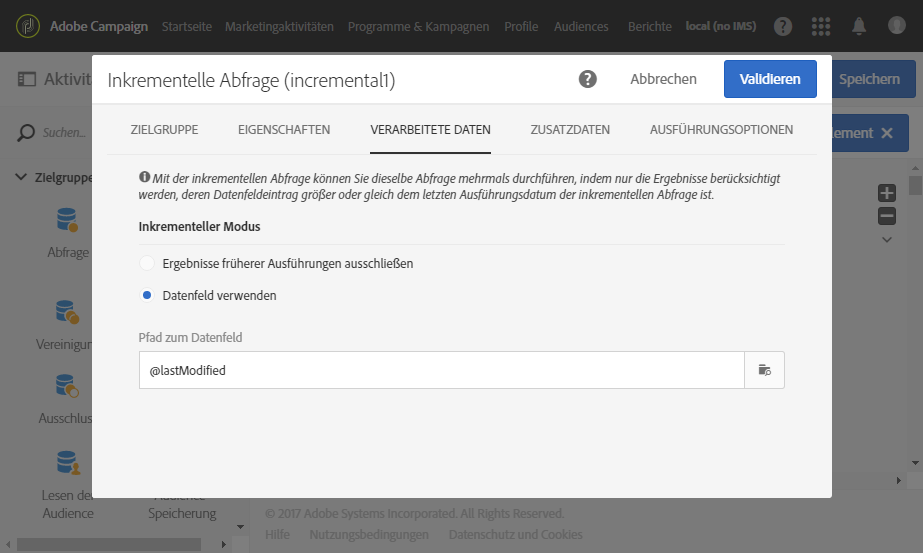Viewport: 923px width, 553px height.
Task: Select the Abfrage activity icon in palette
Action: pyautogui.click(x=67, y=220)
